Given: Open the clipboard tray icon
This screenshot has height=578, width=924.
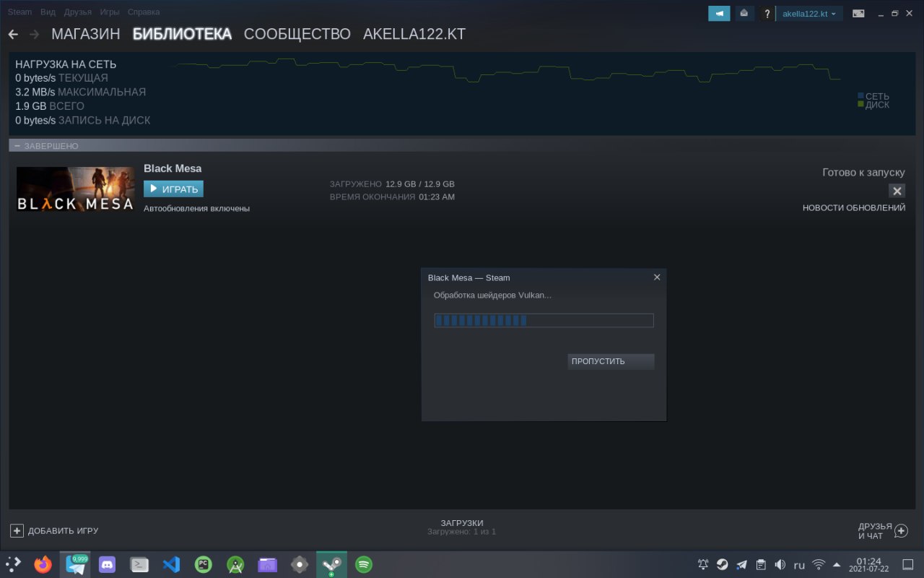Looking at the screenshot, I should 761,564.
